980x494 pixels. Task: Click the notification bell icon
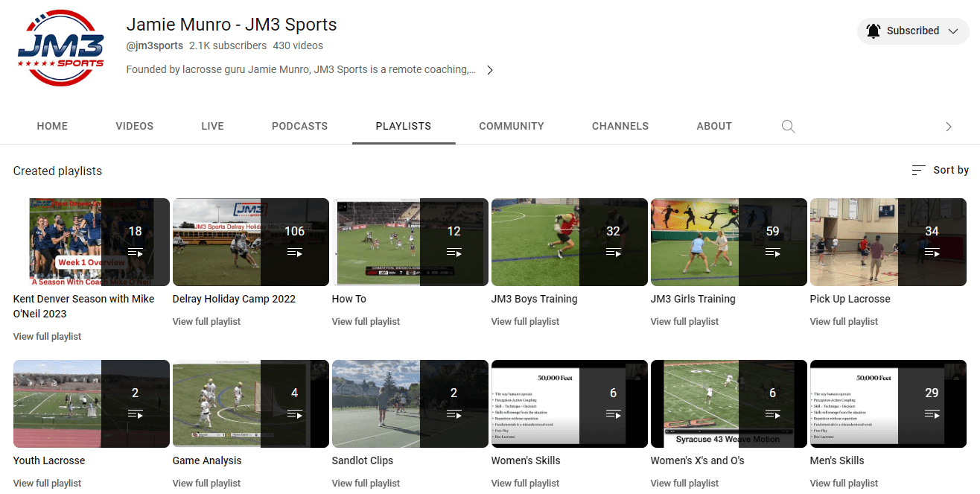pyautogui.click(x=873, y=31)
